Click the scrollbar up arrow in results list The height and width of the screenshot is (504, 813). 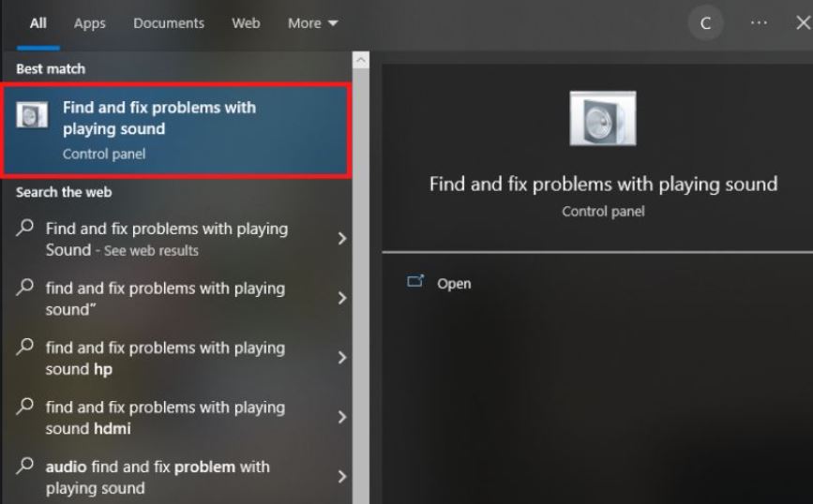(361, 60)
